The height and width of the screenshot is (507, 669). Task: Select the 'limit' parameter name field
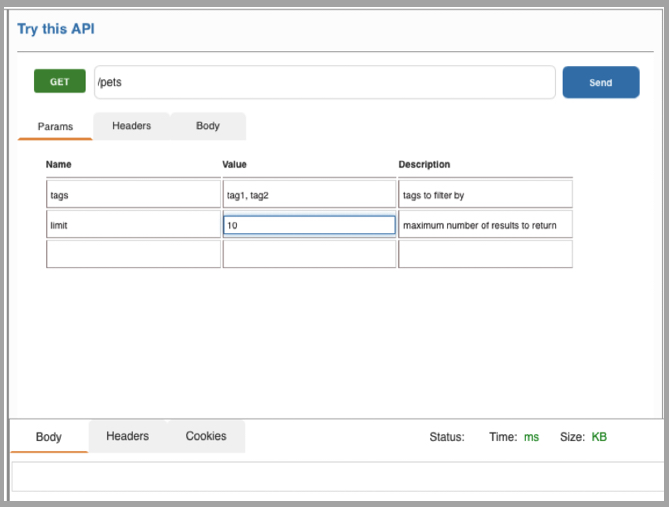[x=133, y=225]
